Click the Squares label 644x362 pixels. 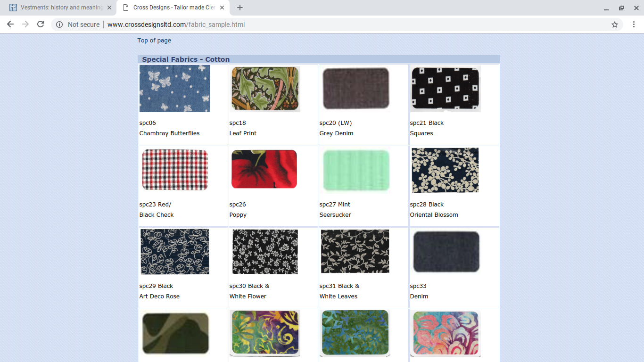(x=421, y=133)
